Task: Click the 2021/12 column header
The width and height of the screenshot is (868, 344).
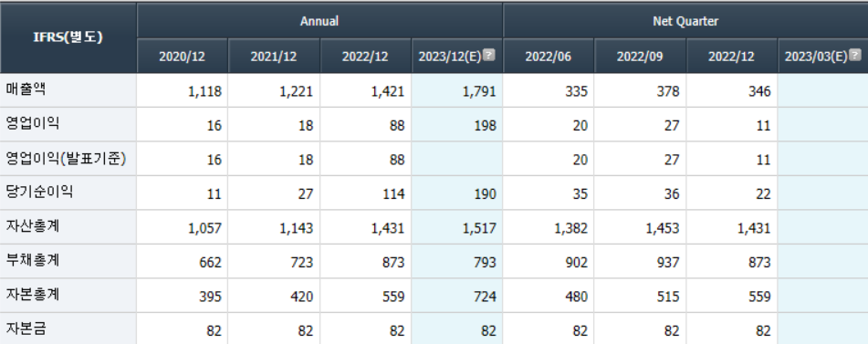Action: (x=274, y=57)
